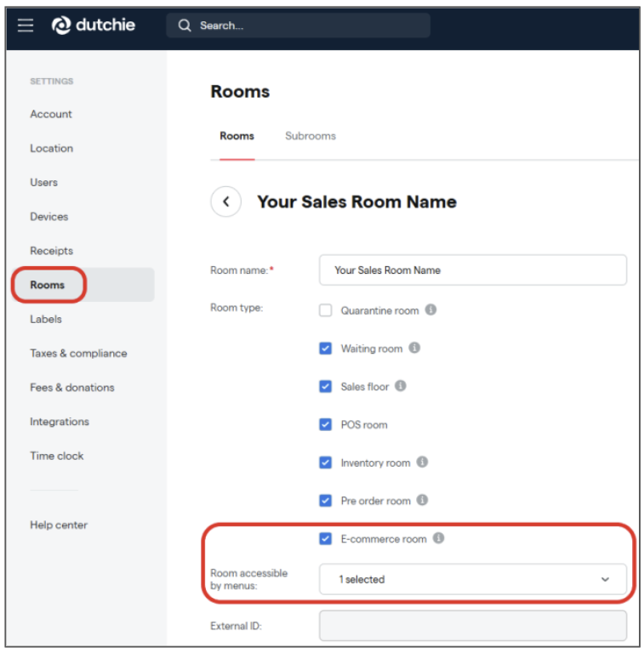This screenshot has width=644, height=653.
Task: Expand Room accessible by menus dropdown
Action: [472, 579]
